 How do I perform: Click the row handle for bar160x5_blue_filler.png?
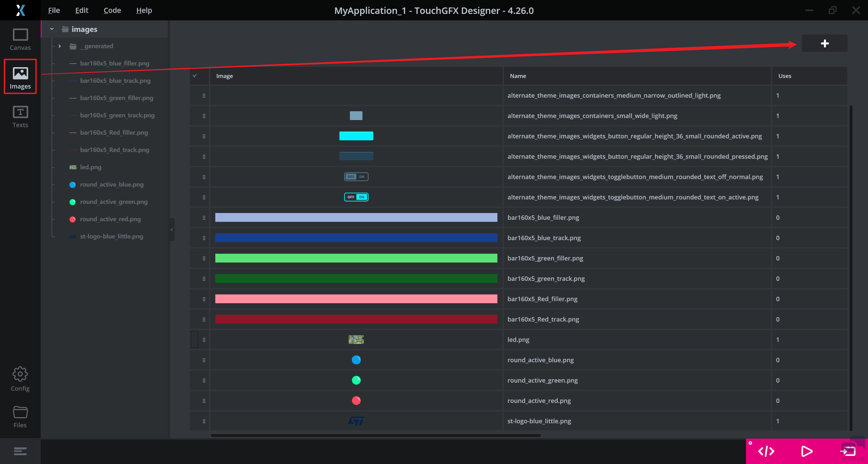[204, 218]
